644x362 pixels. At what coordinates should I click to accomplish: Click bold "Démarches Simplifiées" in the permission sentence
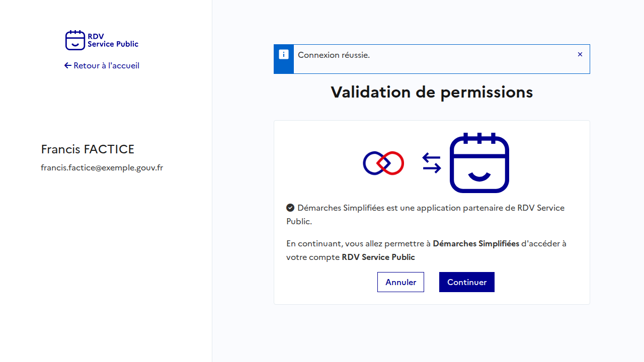[475, 243]
